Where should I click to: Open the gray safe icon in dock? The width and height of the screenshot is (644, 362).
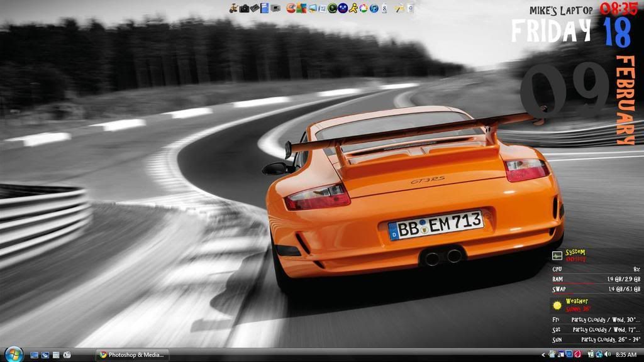[x=275, y=8]
